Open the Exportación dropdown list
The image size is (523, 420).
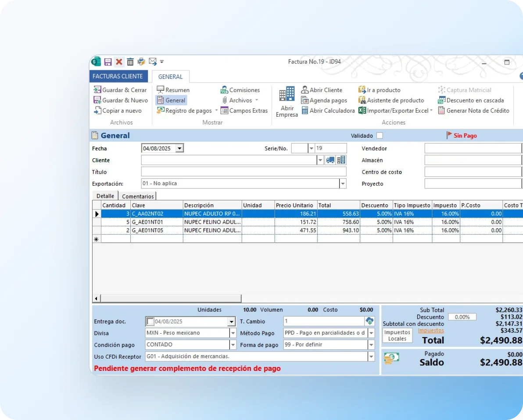pos(343,184)
